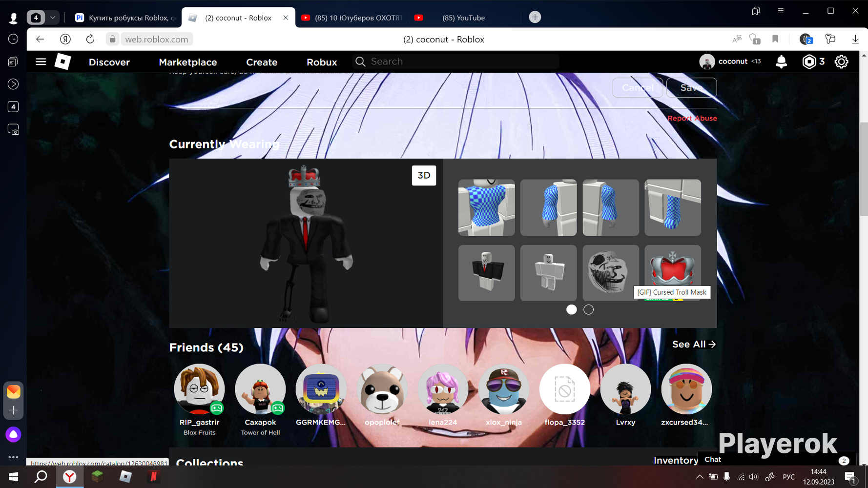Viewport: 868px width, 488px height.
Task: Open the page translate icon
Action: 737,39
